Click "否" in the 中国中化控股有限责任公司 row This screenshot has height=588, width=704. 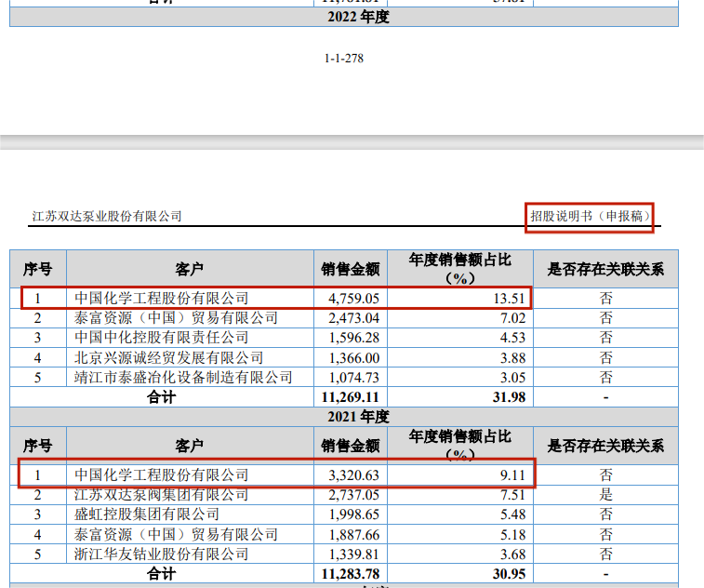(x=605, y=338)
